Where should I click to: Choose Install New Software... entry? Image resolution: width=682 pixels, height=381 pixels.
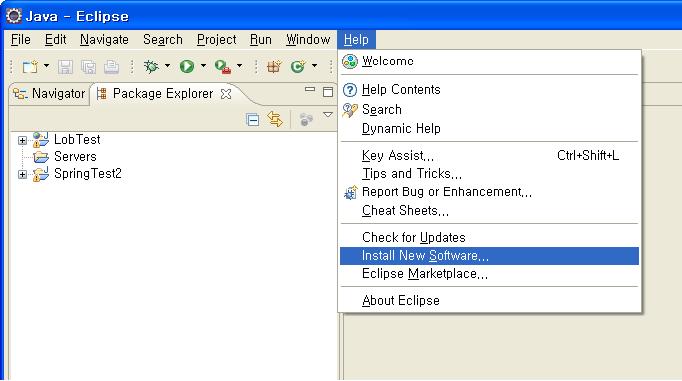pyautogui.click(x=489, y=256)
